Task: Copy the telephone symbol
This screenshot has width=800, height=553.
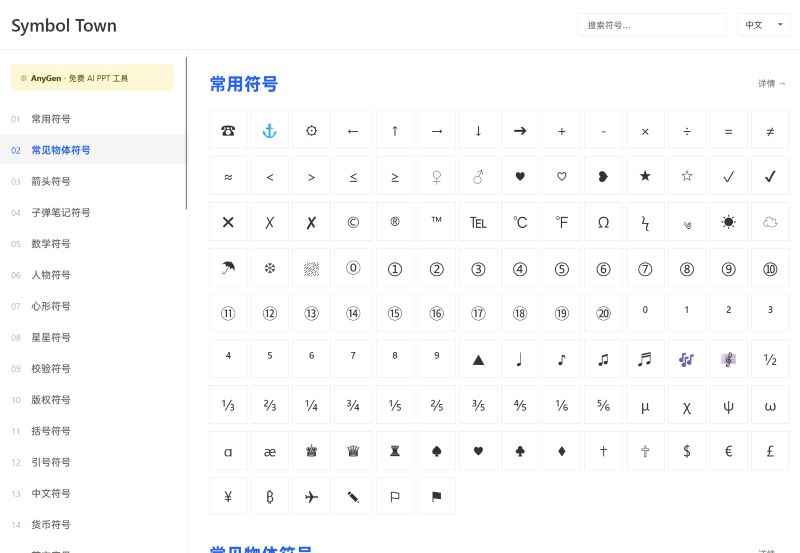Action: [228, 131]
